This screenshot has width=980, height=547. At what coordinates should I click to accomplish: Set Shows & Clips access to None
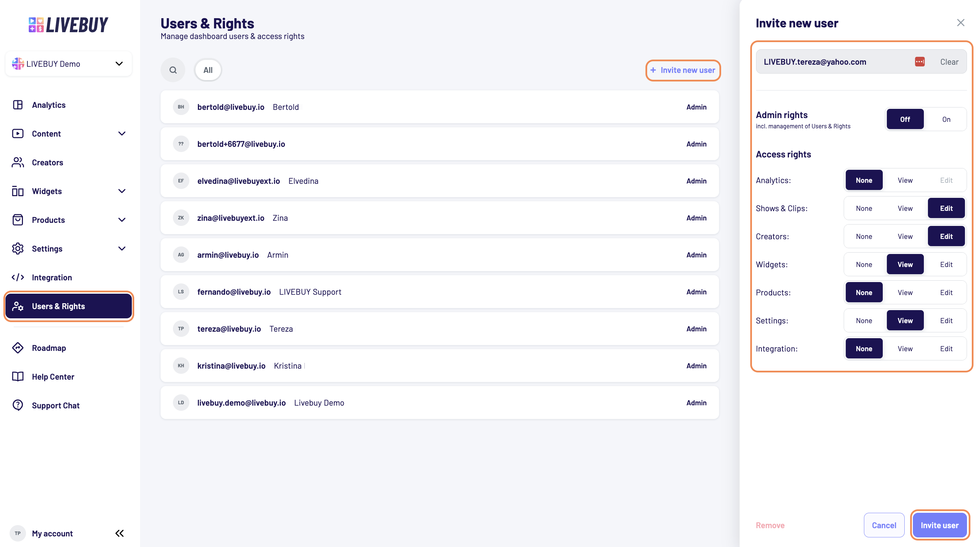point(864,208)
